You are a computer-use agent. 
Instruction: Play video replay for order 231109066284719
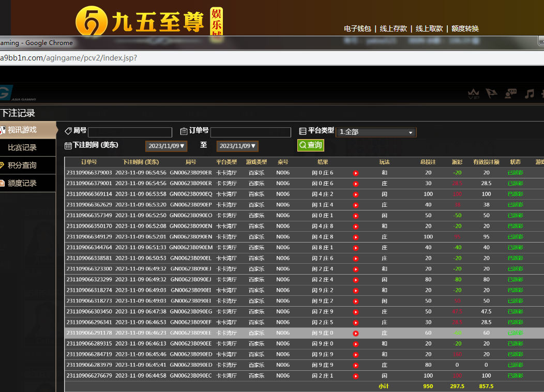pos(356,355)
